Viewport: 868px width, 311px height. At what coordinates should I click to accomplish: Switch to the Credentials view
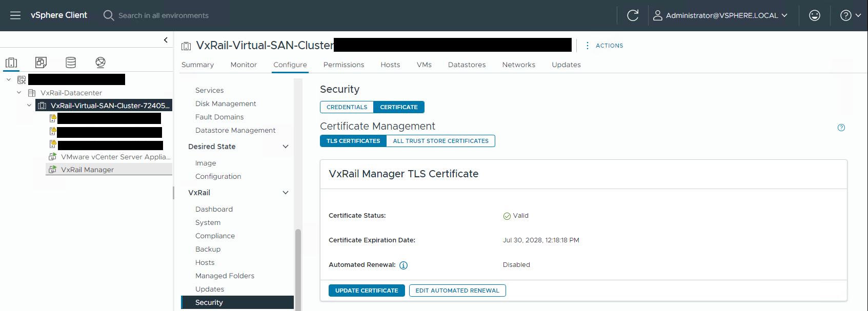347,107
